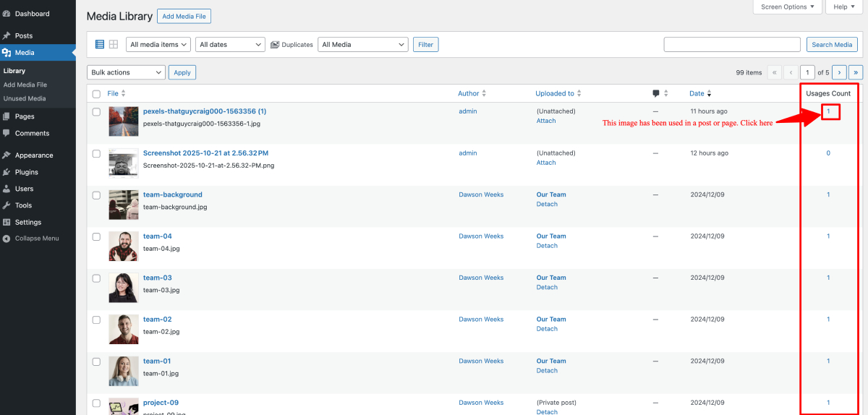Open the team-background file title link
This screenshot has width=868, height=415.
click(173, 194)
